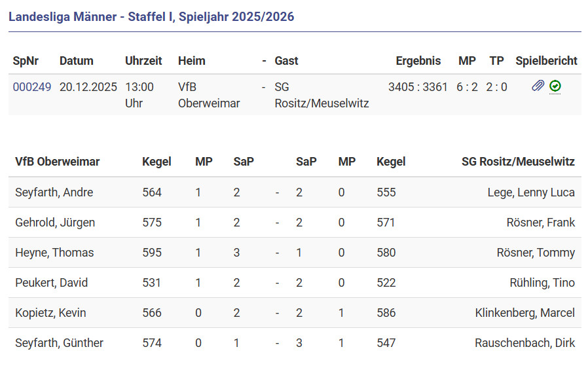Open match number 000249 link

[32, 87]
